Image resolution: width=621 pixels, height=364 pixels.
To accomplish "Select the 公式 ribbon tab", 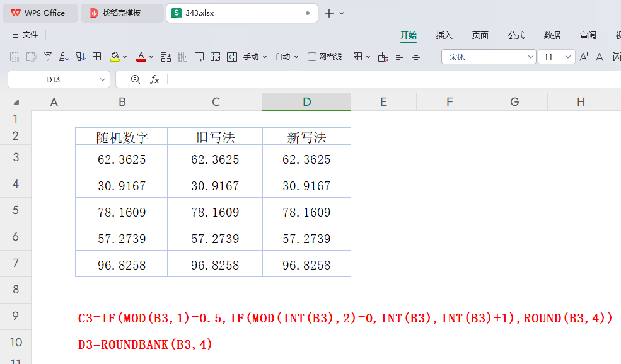I will click(x=516, y=35).
